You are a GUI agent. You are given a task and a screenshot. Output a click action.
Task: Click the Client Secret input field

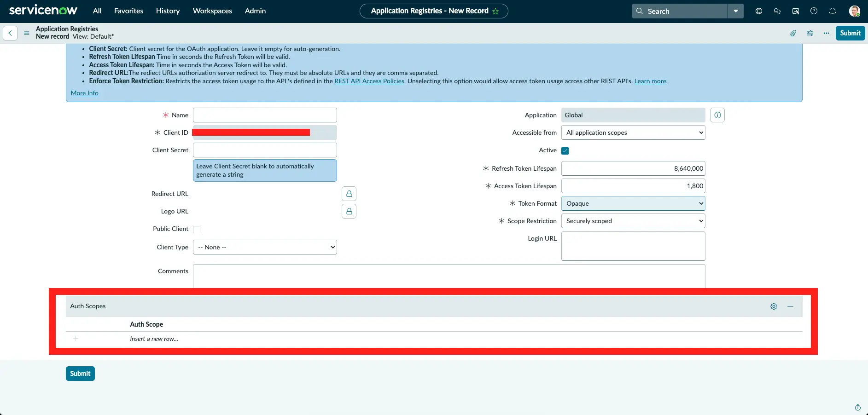(x=265, y=150)
